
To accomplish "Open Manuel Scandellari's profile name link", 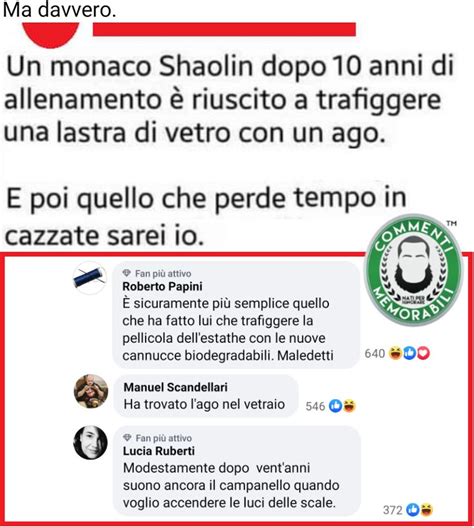I will click(x=175, y=387).
